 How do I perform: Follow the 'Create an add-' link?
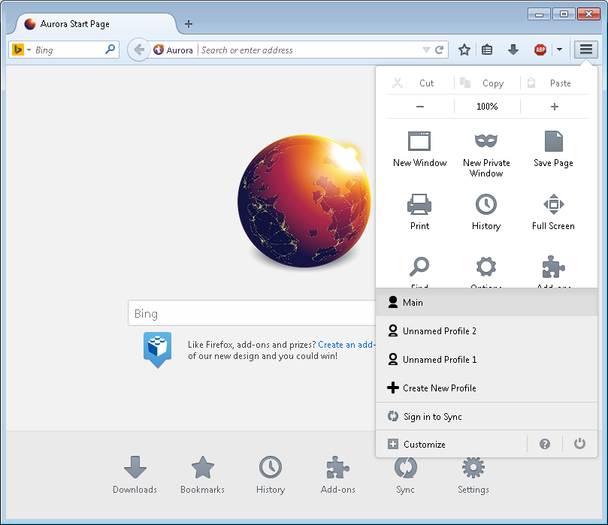(347, 345)
